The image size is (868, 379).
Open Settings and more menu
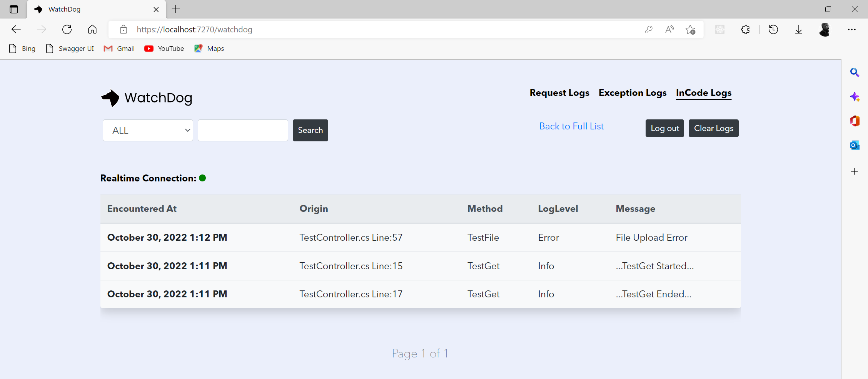(852, 29)
